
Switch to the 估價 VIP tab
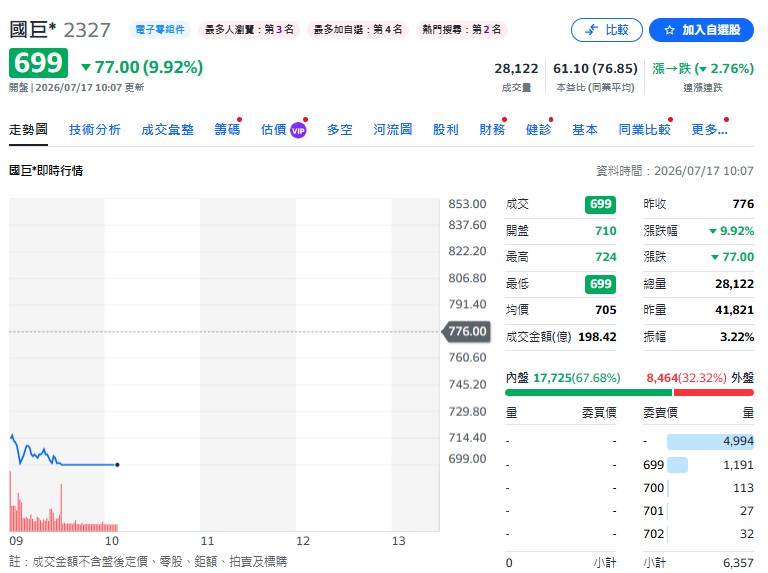(x=283, y=129)
